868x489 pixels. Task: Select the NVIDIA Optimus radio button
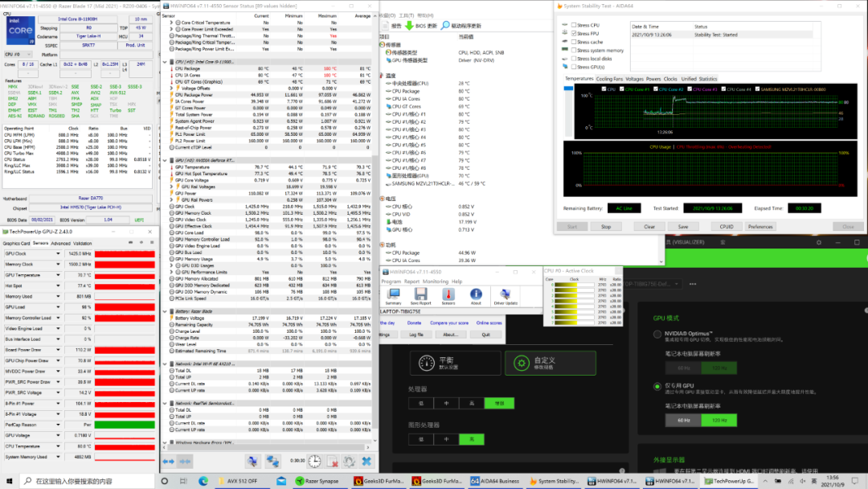[658, 334]
